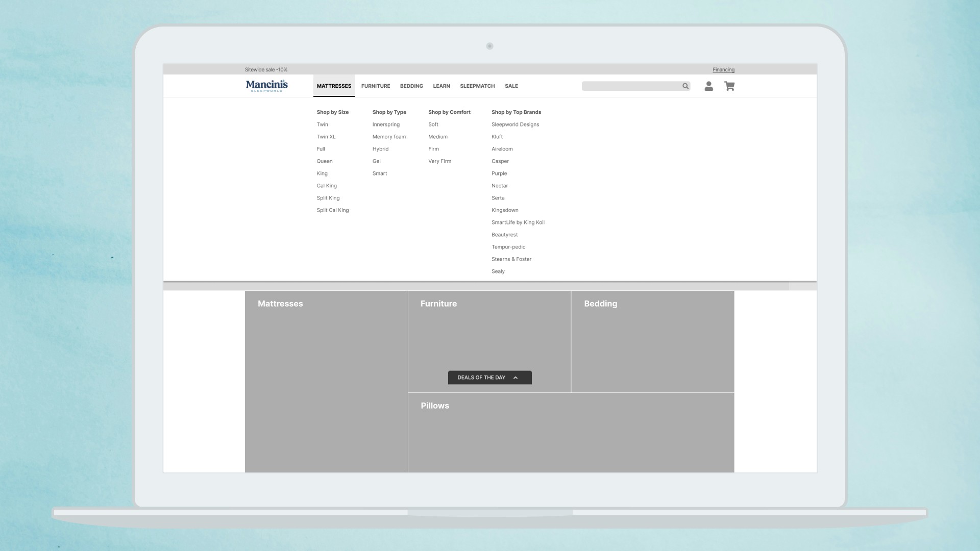Screen dimensions: 980x551
Task: Open the Bedding navigation menu
Action: (x=411, y=86)
